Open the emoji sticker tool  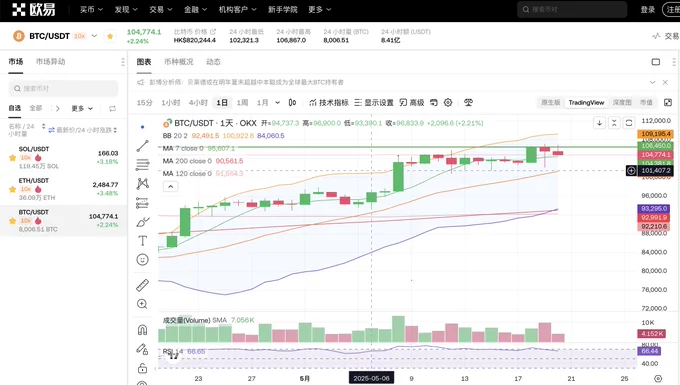point(142,260)
